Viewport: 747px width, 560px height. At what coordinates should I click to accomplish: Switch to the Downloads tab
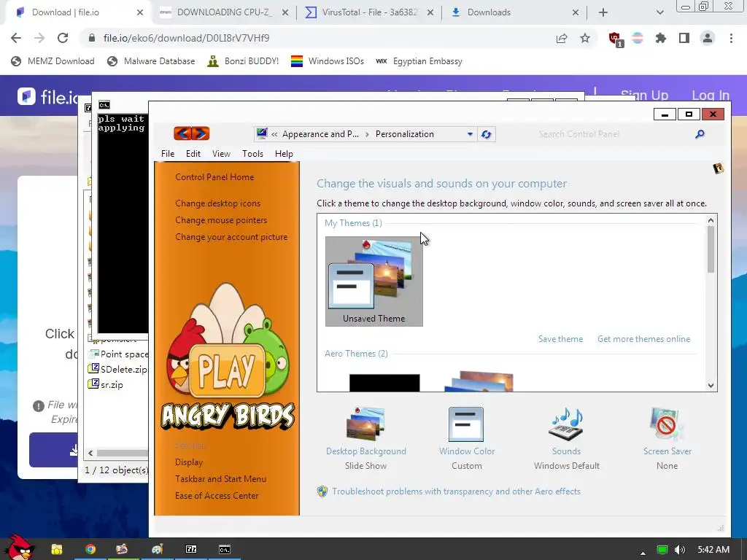pyautogui.click(x=513, y=12)
